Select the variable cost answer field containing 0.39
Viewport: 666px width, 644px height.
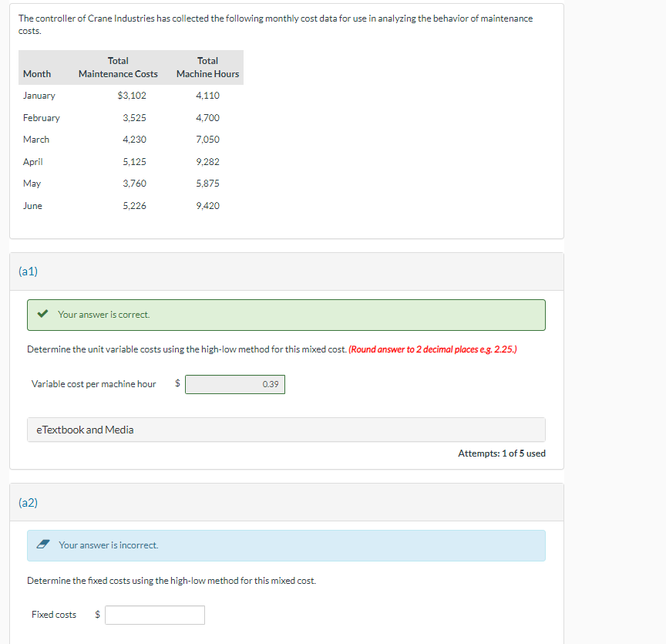[x=235, y=383]
